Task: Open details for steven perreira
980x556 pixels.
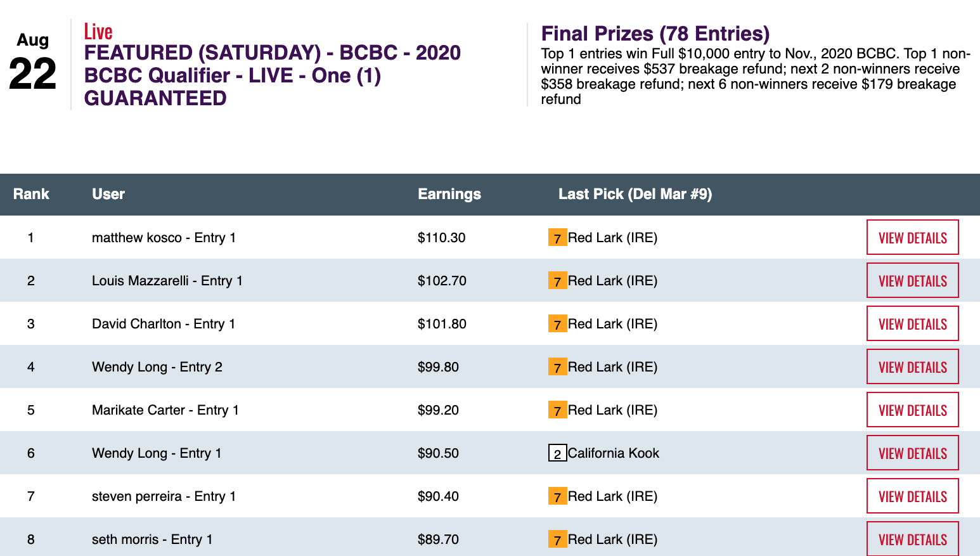Action: tap(912, 496)
